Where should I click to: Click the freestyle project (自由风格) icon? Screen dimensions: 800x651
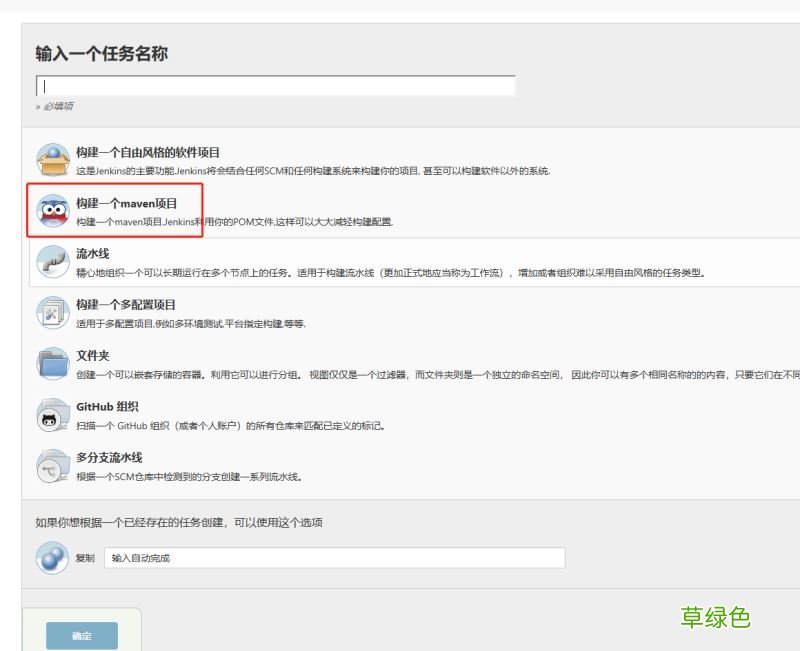[x=52, y=156]
